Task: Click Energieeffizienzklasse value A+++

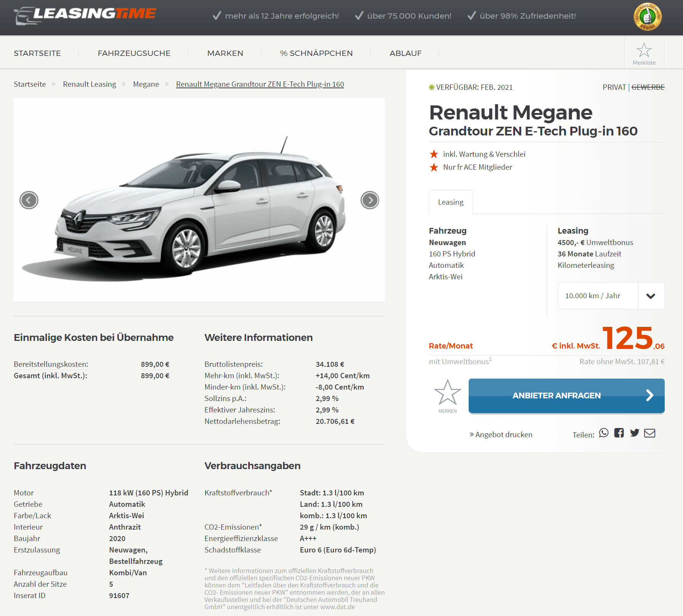Action: pos(308,538)
